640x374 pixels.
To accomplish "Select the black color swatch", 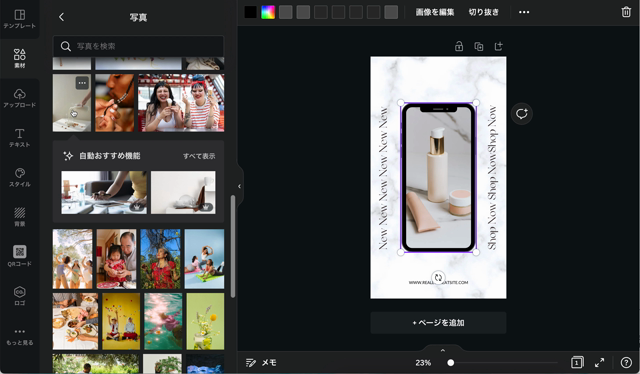I will tap(251, 12).
